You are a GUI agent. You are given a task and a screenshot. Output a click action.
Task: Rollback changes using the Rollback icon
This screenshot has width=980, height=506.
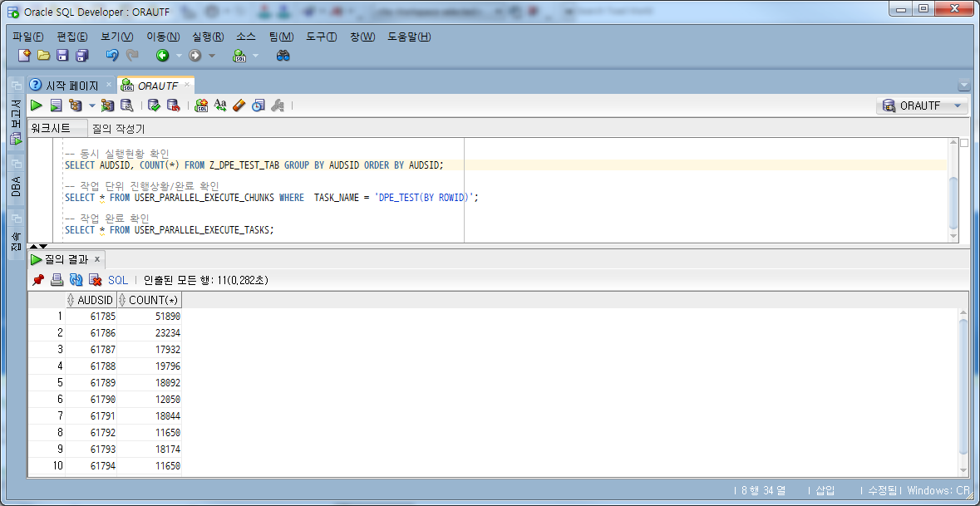tap(173, 105)
